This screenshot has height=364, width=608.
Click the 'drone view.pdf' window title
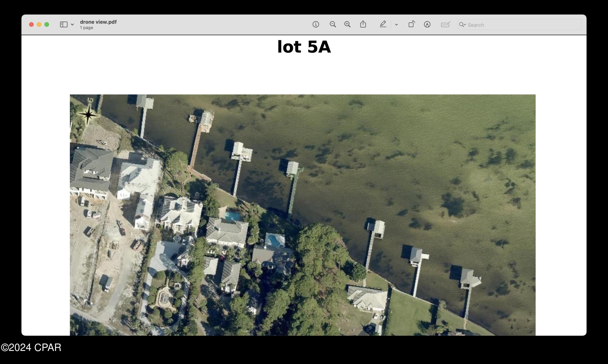(98, 22)
